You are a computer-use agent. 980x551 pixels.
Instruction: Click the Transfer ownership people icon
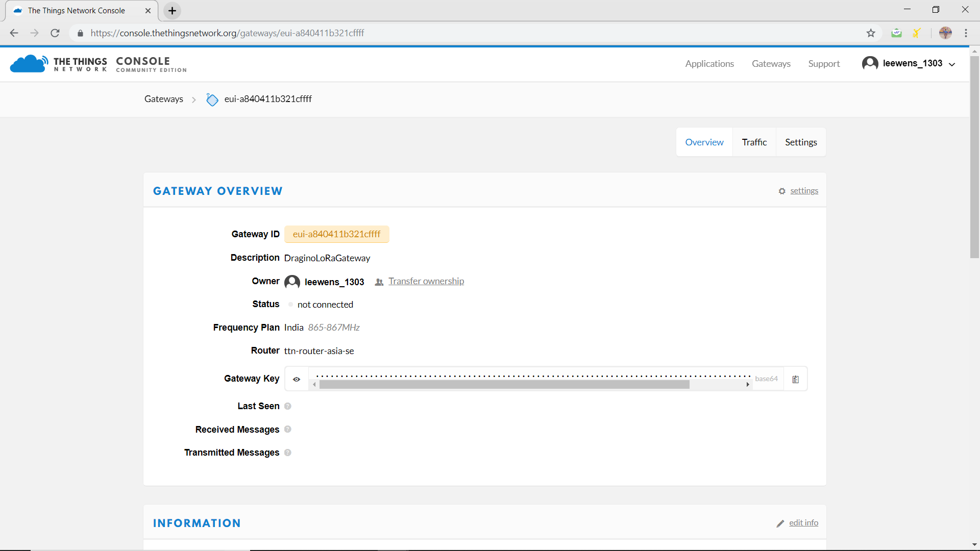pos(379,282)
